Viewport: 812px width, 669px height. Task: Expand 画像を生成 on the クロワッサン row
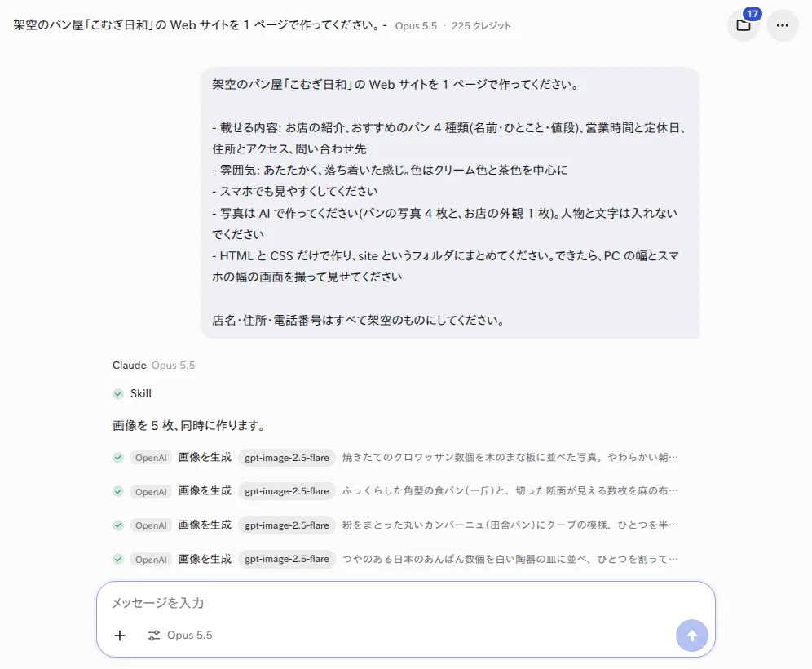(205, 457)
